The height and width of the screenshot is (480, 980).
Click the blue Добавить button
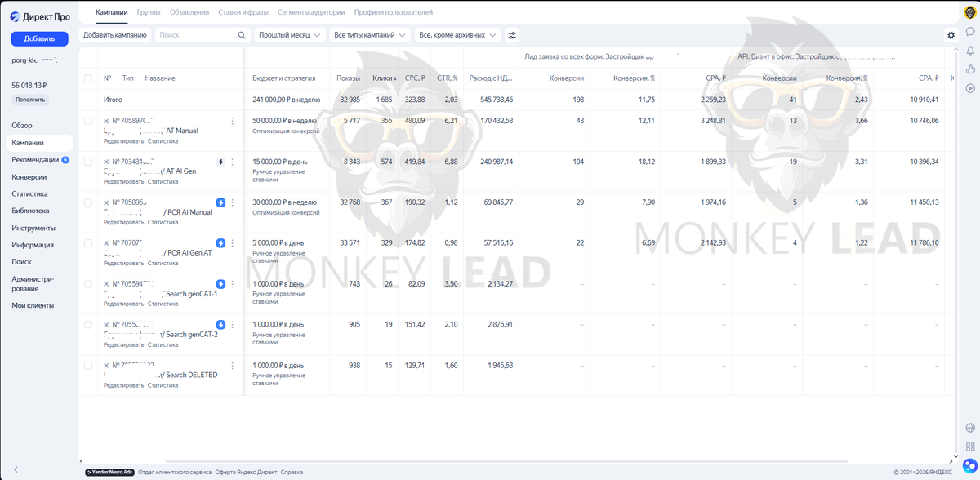(39, 38)
